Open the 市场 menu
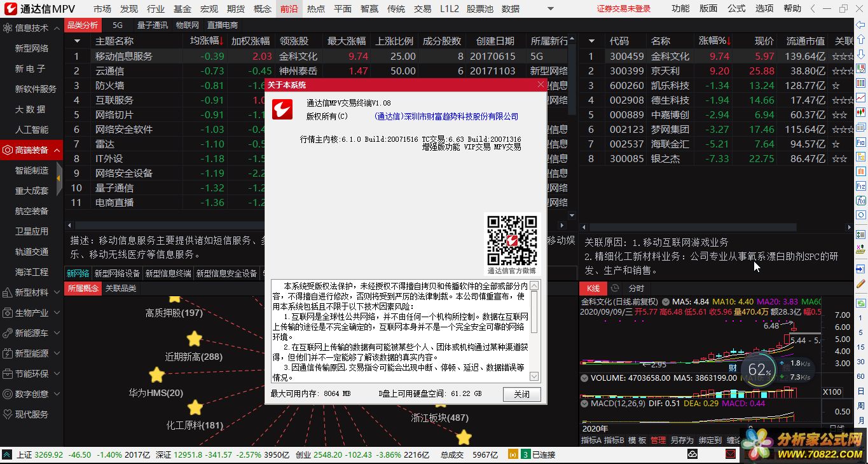 (102, 9)
